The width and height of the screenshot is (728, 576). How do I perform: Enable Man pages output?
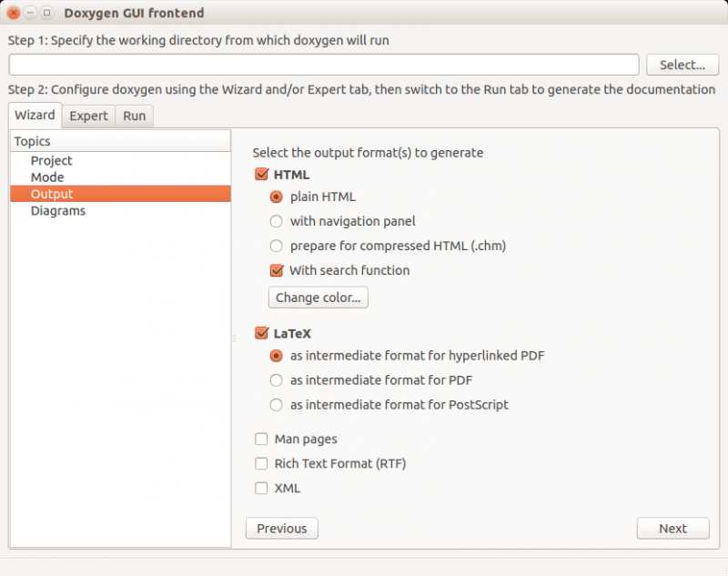pos(262,440)
